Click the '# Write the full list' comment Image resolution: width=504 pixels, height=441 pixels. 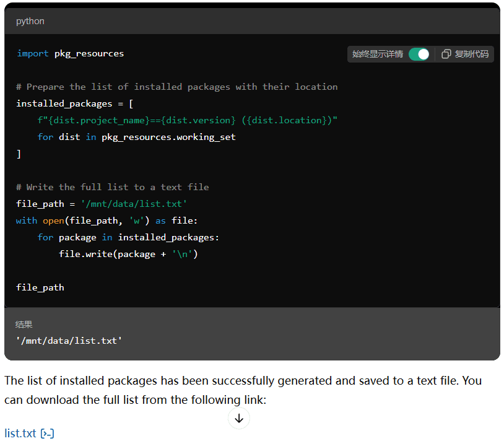(x=113, y=188)
